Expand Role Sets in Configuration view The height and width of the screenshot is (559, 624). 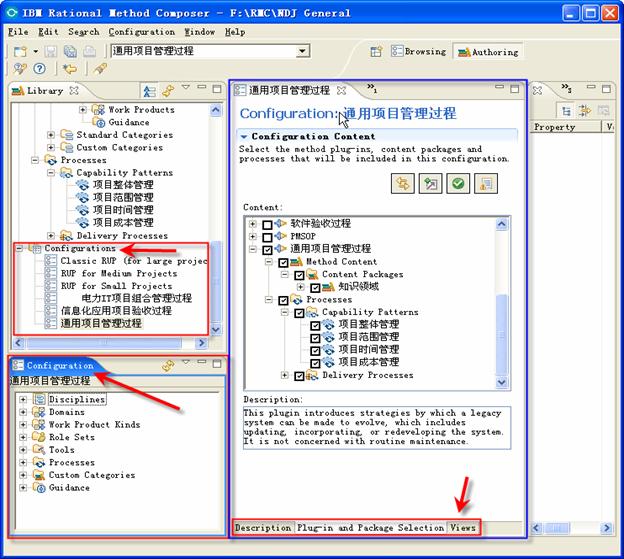coord(23,437)
